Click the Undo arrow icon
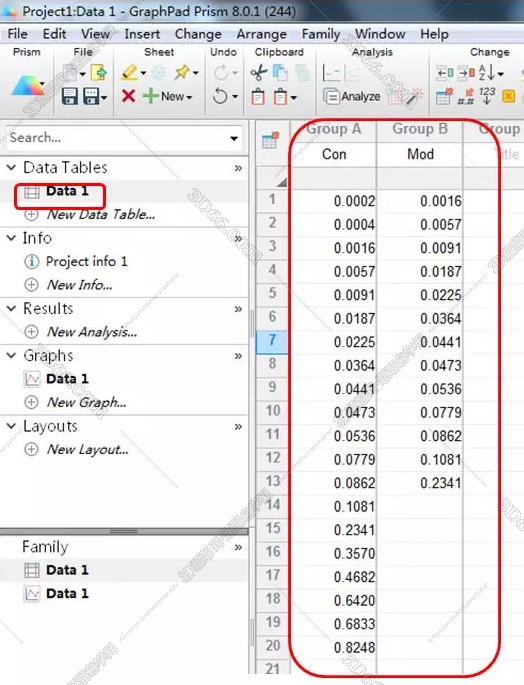The height and width of the screenshot is (685, 524). click(220, 96)
